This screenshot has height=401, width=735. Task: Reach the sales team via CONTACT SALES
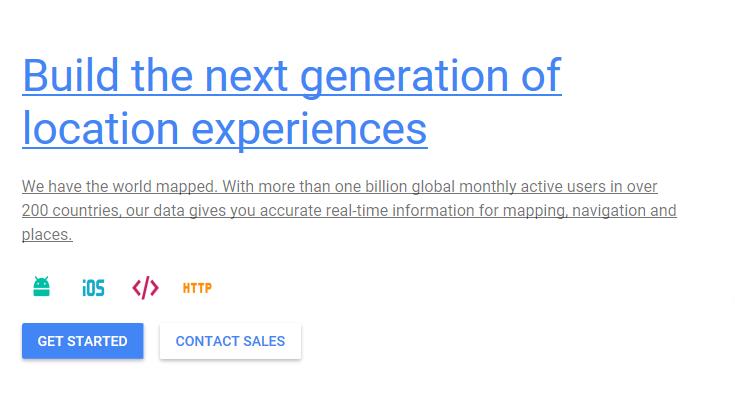[230, 341]
